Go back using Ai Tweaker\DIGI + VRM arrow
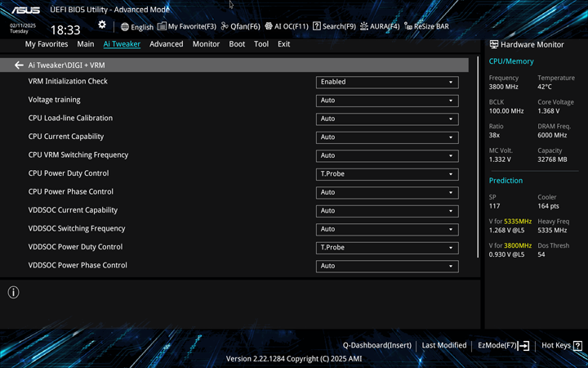588x368 pixels. [19, 65]
